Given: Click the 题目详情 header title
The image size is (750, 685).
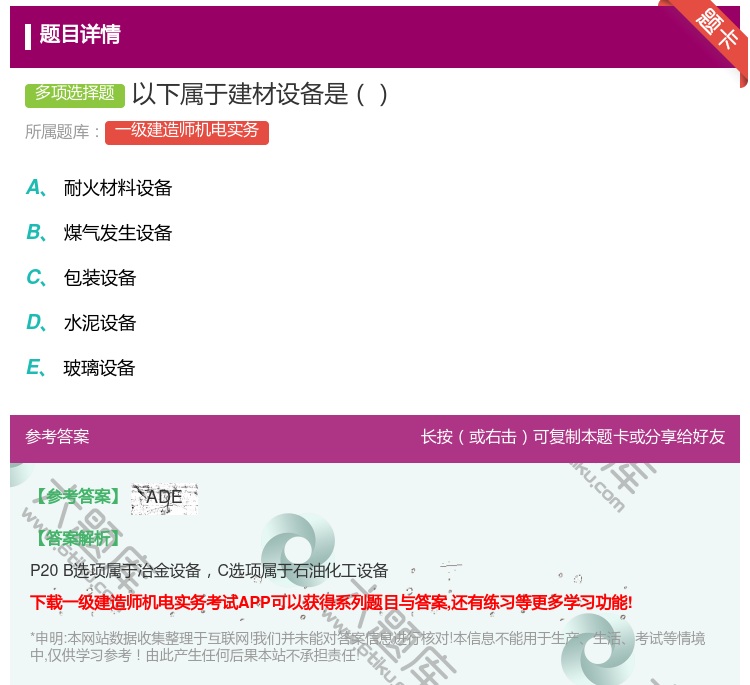Looking at the screenshot, I should pos(80,34).
